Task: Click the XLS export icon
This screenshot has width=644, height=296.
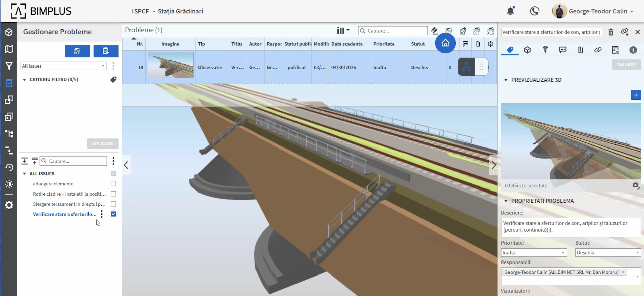Action: (x=490, y=31)
